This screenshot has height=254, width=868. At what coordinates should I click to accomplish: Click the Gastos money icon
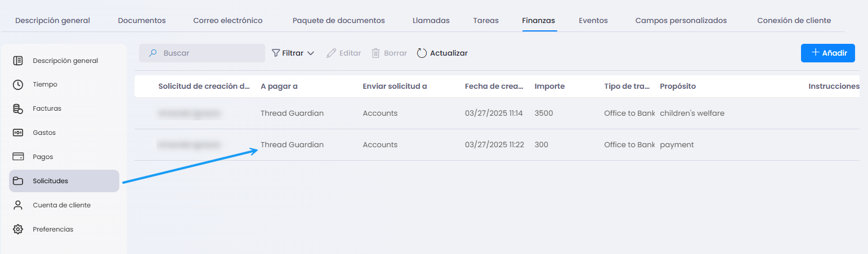(x=18, y=133)
